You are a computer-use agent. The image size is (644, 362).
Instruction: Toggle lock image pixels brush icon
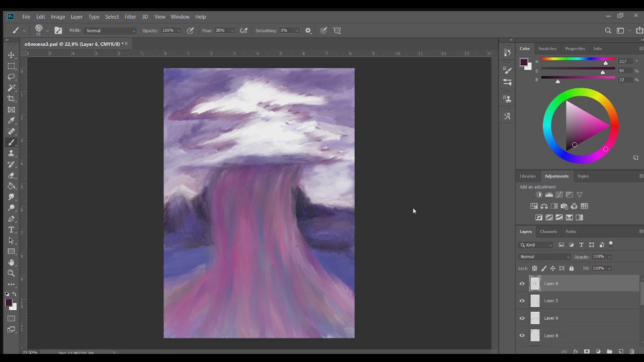pos(544,268)
